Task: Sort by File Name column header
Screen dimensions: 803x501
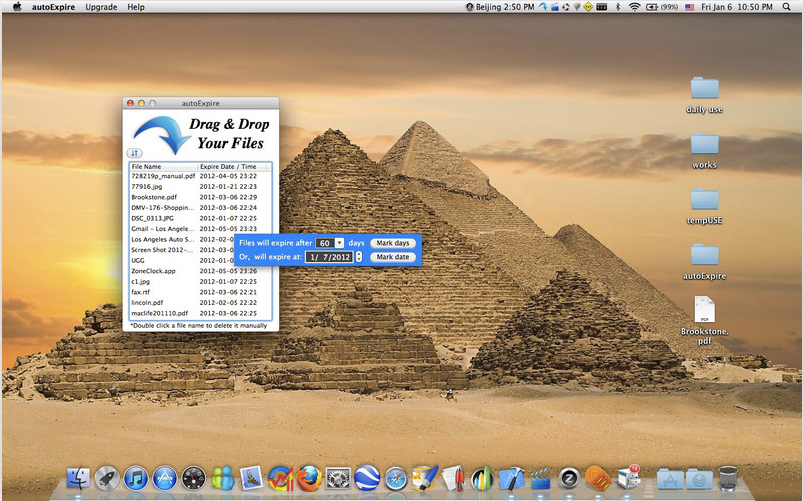Action: [x=163, y=166]
